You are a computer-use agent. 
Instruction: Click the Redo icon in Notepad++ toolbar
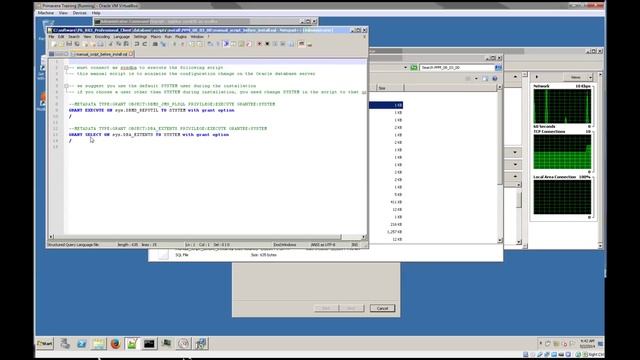(145, 44)
